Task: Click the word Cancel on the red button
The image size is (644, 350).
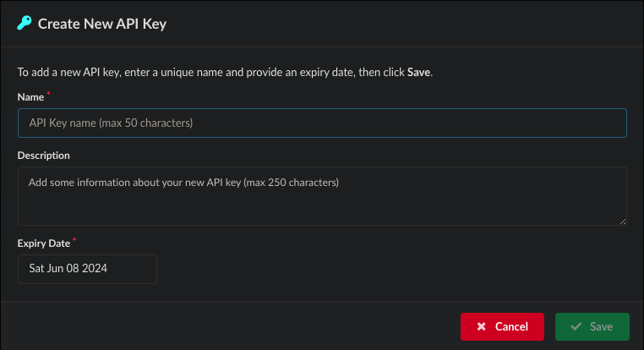Action: pyautogui.click(x=511, y=326)
